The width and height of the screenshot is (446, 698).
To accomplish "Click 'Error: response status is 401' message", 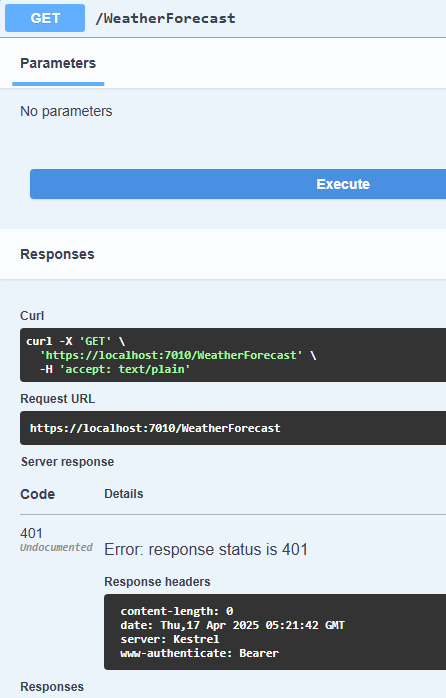I will 206,549.
